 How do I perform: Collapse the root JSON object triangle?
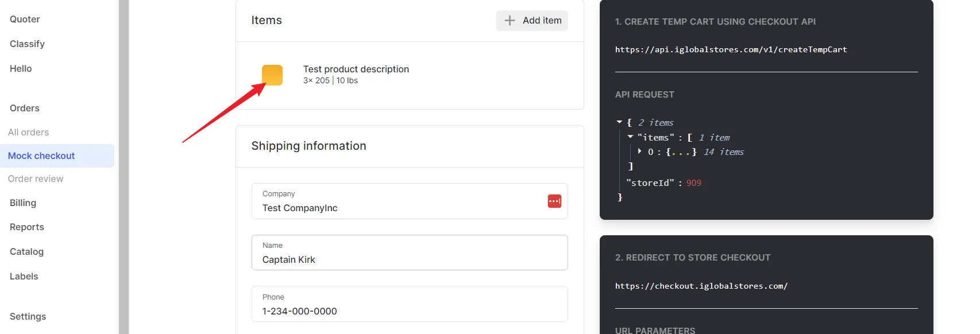tap(619, 122)
